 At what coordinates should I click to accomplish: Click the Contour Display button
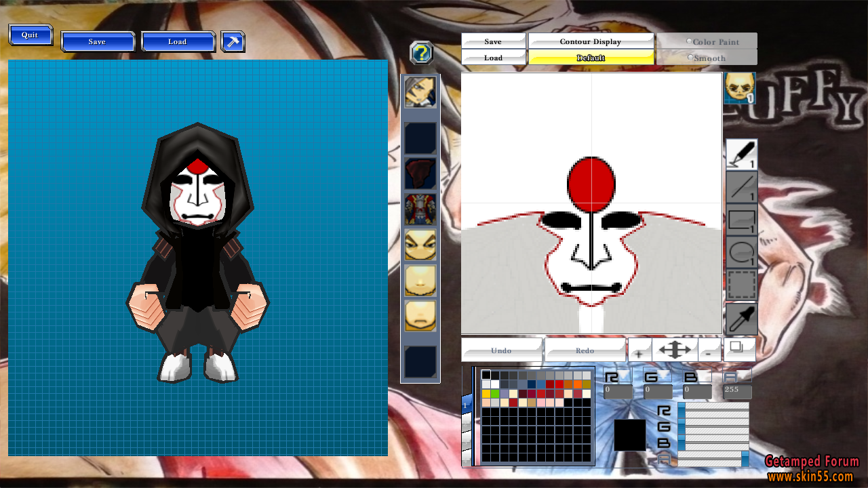point(591,41)
